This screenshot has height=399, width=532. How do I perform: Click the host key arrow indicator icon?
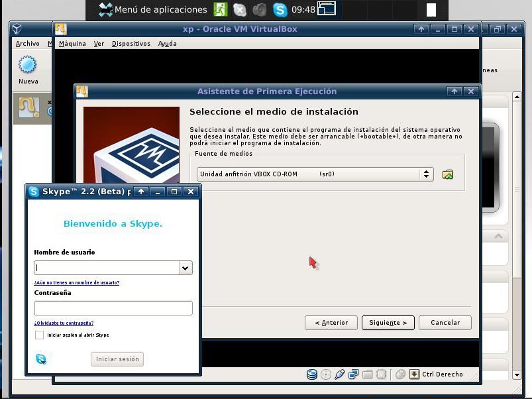414,374
